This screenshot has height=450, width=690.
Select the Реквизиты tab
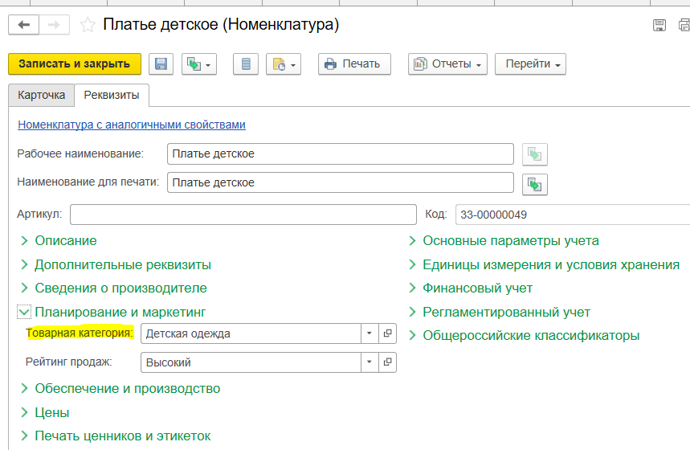tap(111, 95)
